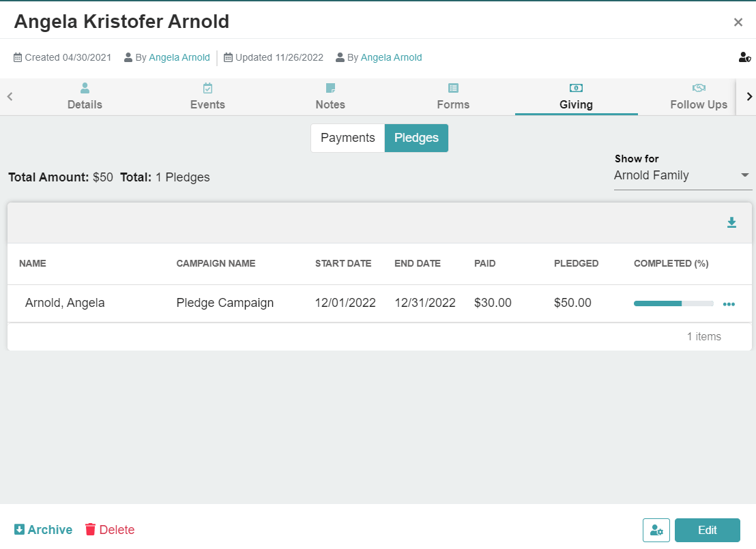Switch to the Payments view
Image resolution: width=756 pixels, height=549 pixels.
click(347, 138)
